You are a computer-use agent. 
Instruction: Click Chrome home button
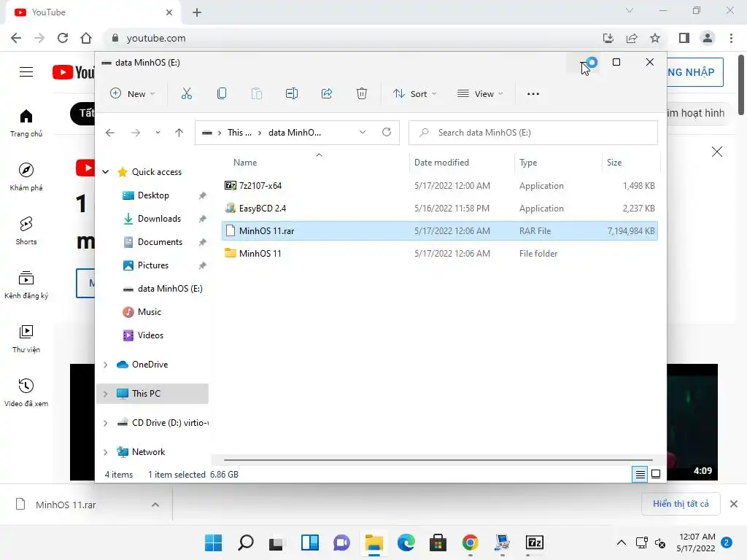click(x=86, y=38)
